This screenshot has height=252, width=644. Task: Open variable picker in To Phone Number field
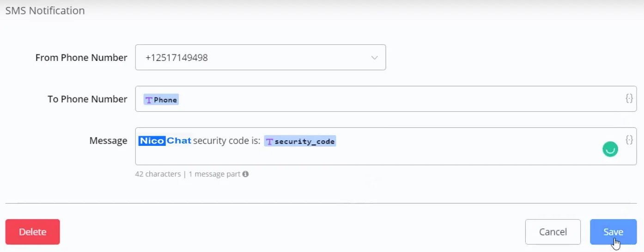(629, 98)
